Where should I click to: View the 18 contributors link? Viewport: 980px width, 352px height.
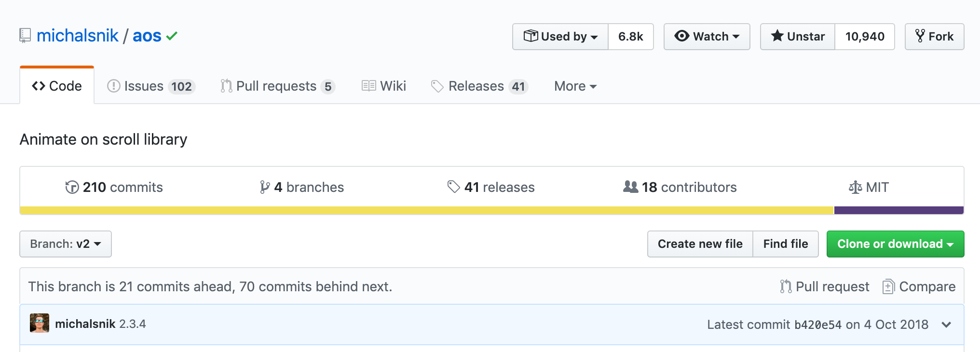680,187
